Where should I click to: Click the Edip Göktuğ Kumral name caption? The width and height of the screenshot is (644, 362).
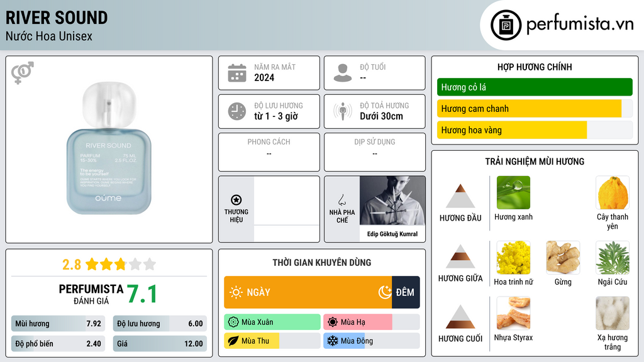click(392, 234)
